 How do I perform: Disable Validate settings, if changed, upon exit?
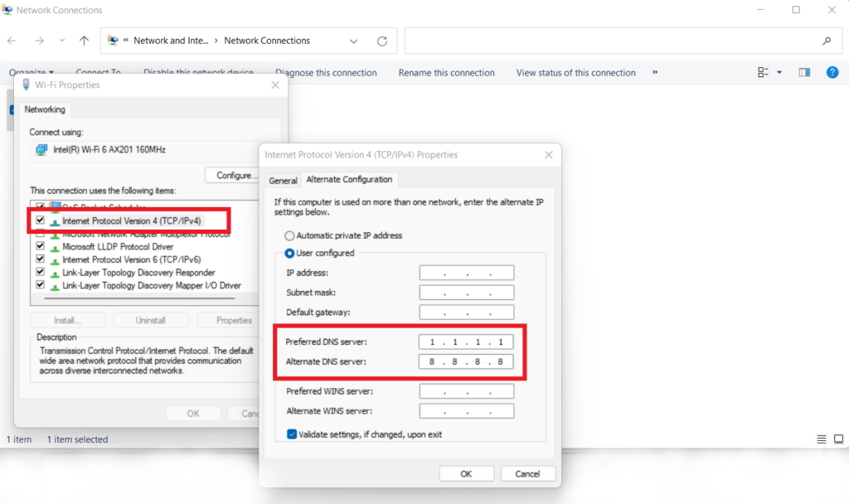[x=293, y=434]
